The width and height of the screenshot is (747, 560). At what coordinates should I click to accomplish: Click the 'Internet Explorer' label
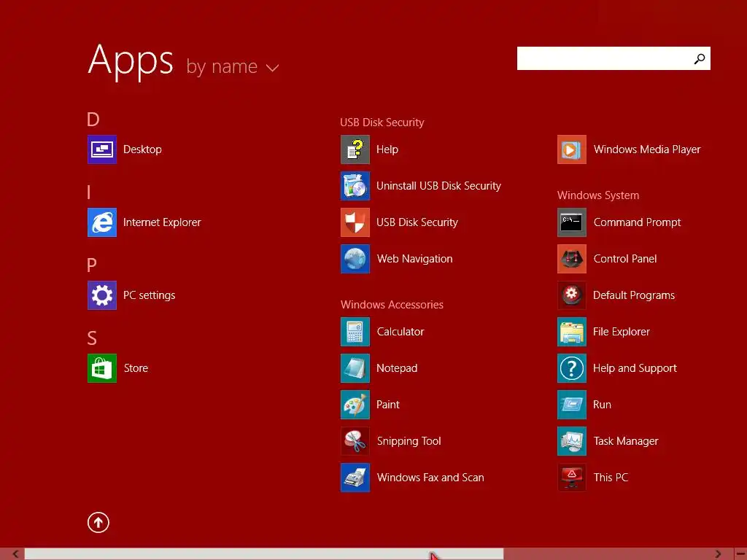(x=162, y=222)
